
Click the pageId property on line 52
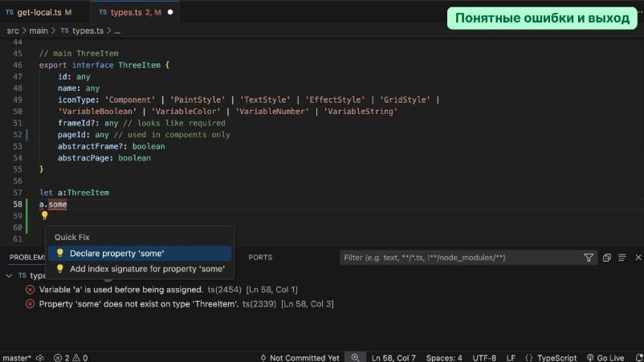coord(74,135)
